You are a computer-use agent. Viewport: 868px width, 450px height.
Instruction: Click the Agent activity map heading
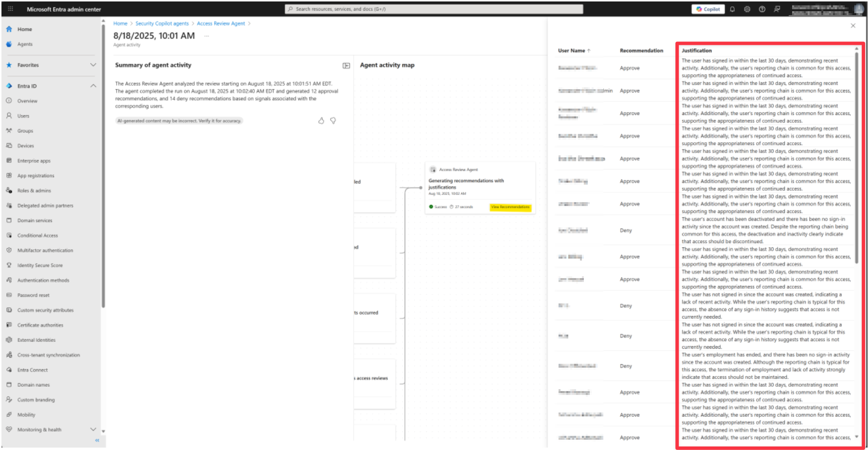click(x=387, y=65)
